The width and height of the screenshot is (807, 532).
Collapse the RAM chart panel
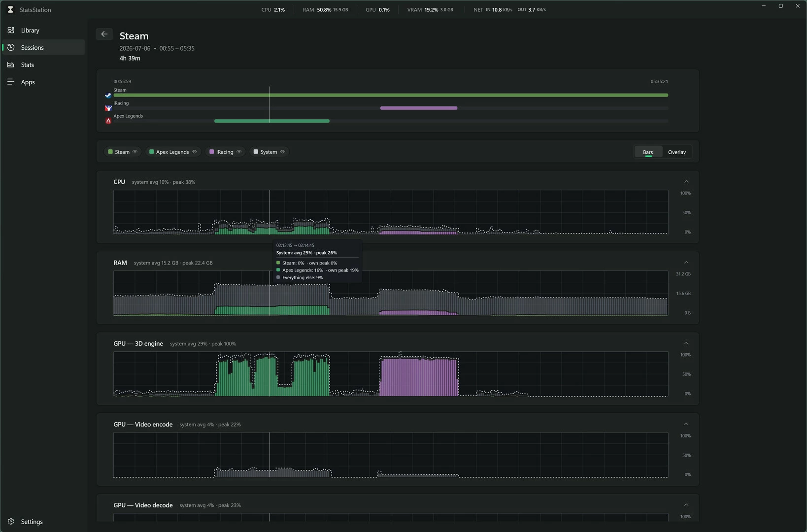686,262
